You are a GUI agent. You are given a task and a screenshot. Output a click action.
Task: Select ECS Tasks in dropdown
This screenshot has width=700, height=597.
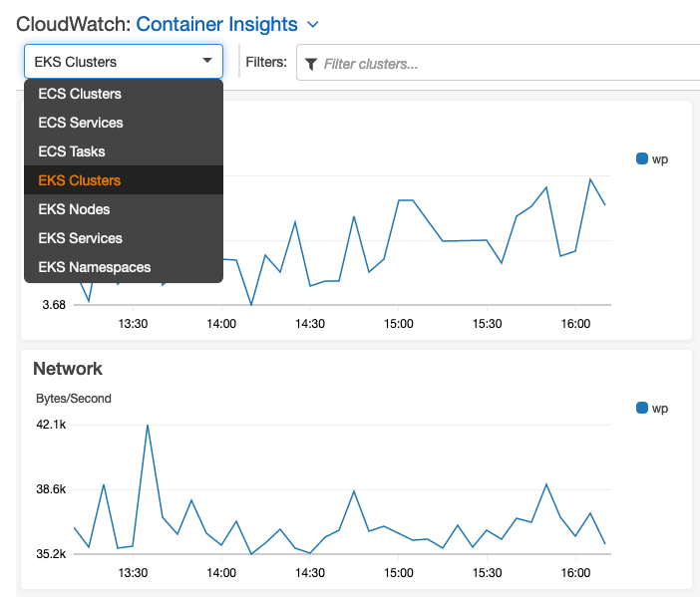[x=72, y=151]
